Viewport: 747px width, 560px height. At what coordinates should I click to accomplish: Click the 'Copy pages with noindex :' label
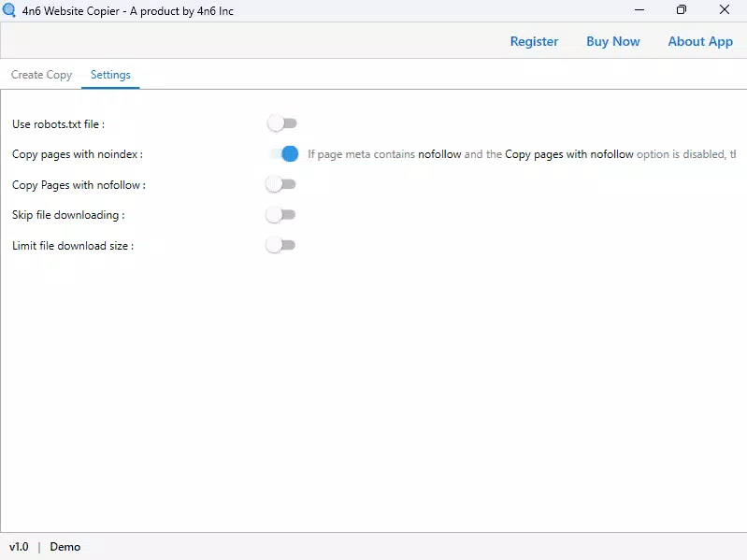pyautogui.click(x=78, y=154)
